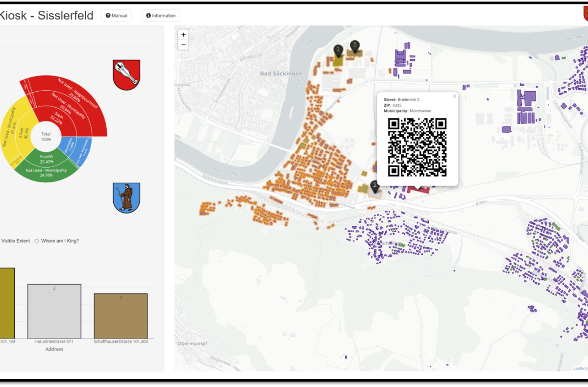Zoom out using the minus control
588x387 pixels.
(x=183, y=45)
